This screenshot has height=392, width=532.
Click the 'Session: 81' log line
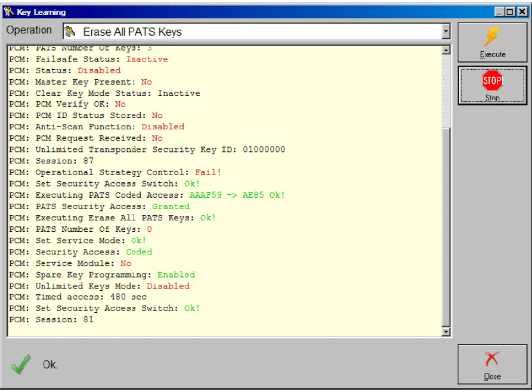pyautogui.click(x=51, y=320)
